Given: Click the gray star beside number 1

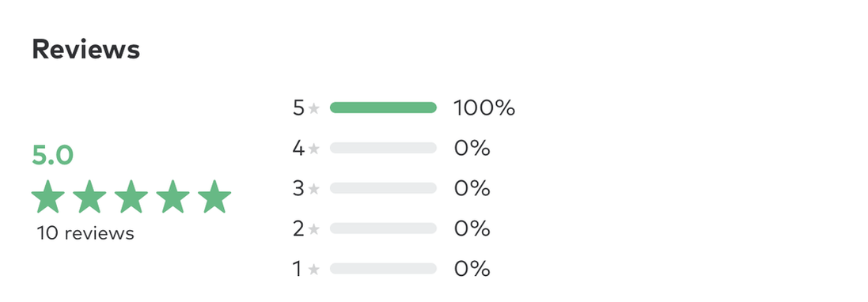Looking at the screenshot, I should pos(314,269).
